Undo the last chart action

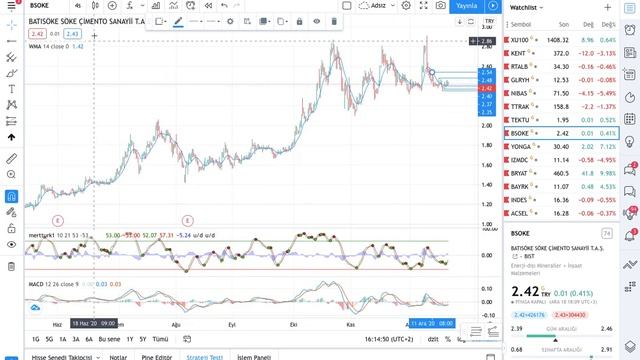pyautogui.click(x=224, y=6)
